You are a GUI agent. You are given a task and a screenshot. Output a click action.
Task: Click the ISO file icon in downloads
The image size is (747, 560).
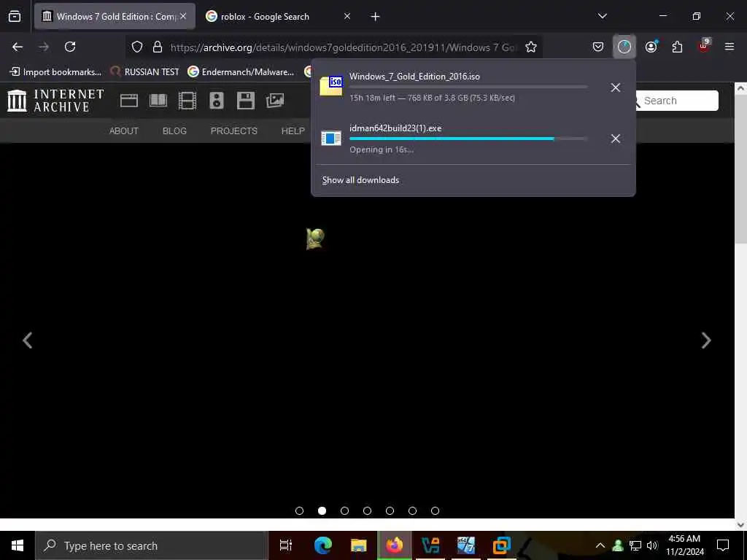click(x=331, y=86)
